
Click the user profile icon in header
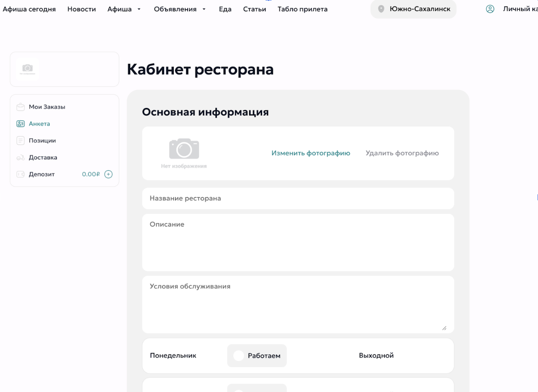pyautogui.click(x=490, y=9)
